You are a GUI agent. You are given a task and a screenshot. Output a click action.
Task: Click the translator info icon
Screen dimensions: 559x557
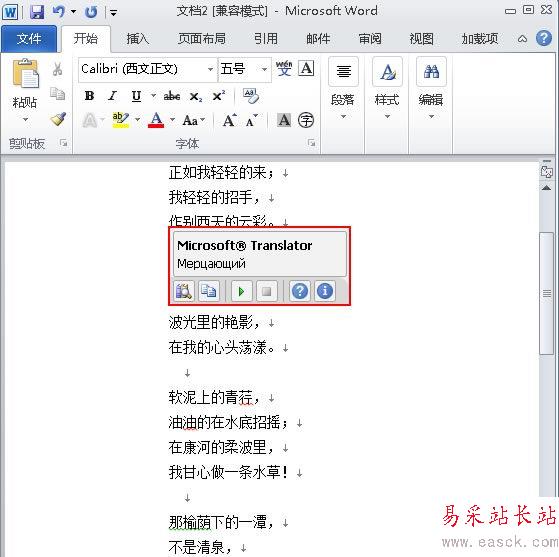point(325,291)
